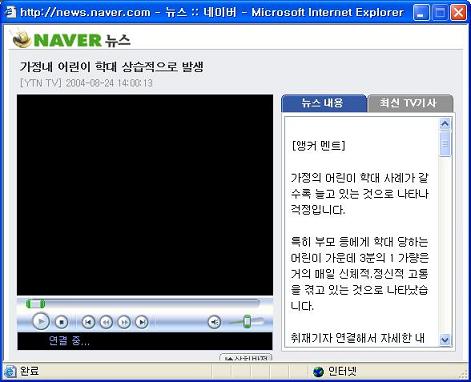Click the YTN TV date stamp text
The height and width of the screenshot is (382, 471).
(86, 83)
